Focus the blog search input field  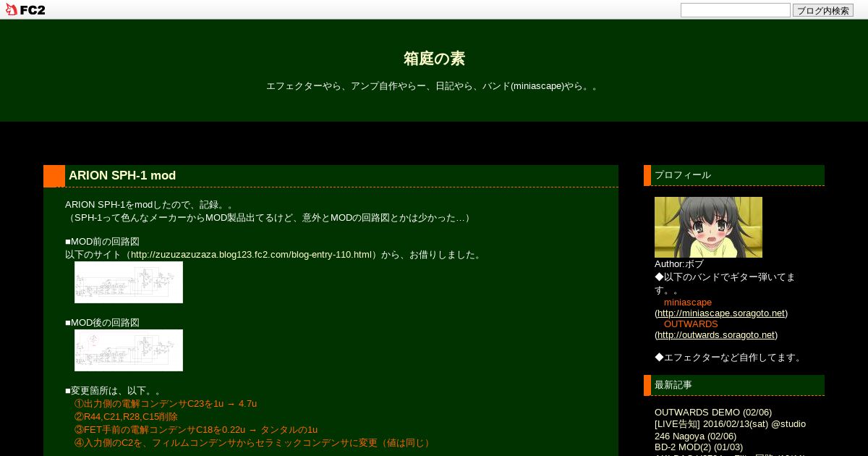coord(736,10)
